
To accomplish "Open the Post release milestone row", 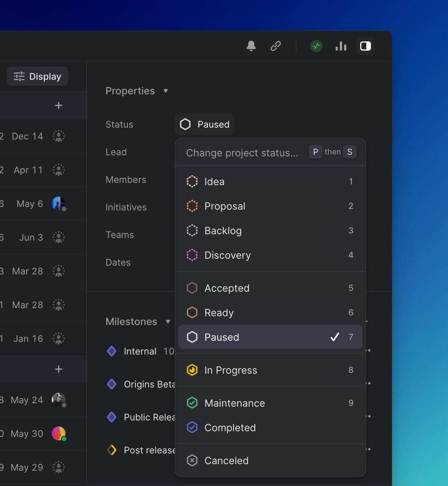I will point(140,450).
